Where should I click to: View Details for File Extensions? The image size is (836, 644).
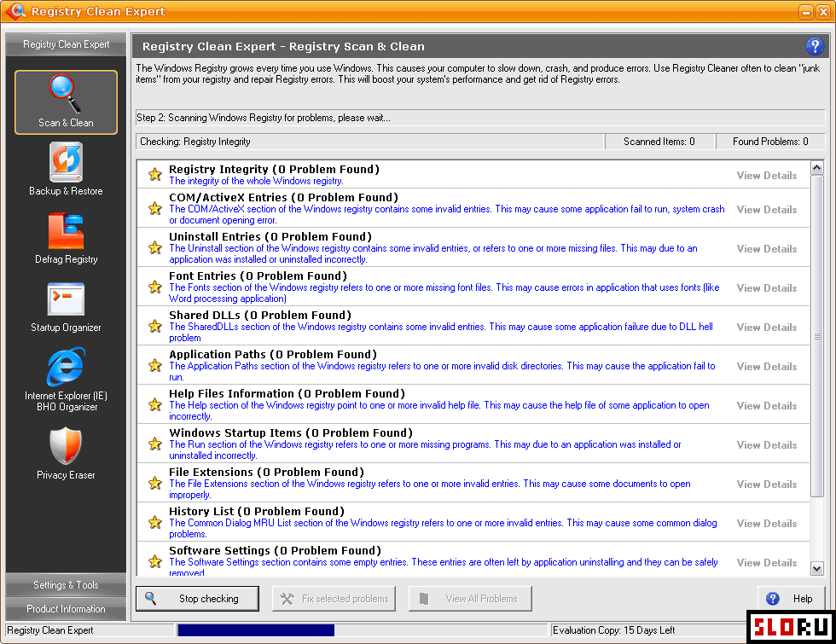767,484
